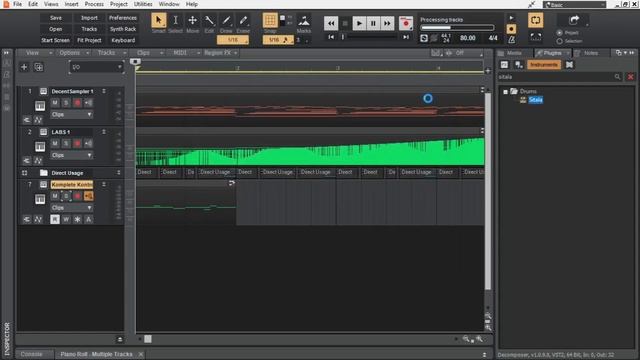Collapse the Drums folder in browser

(505, 92)
